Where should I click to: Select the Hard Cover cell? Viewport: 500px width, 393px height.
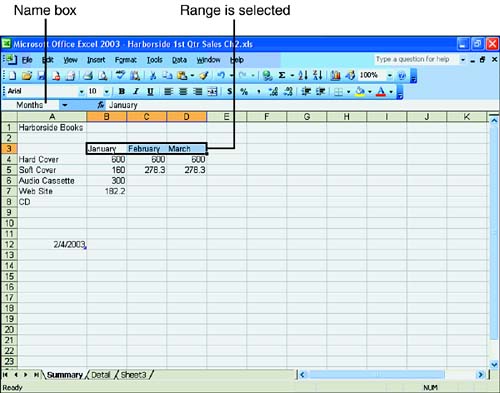[52, 159]
